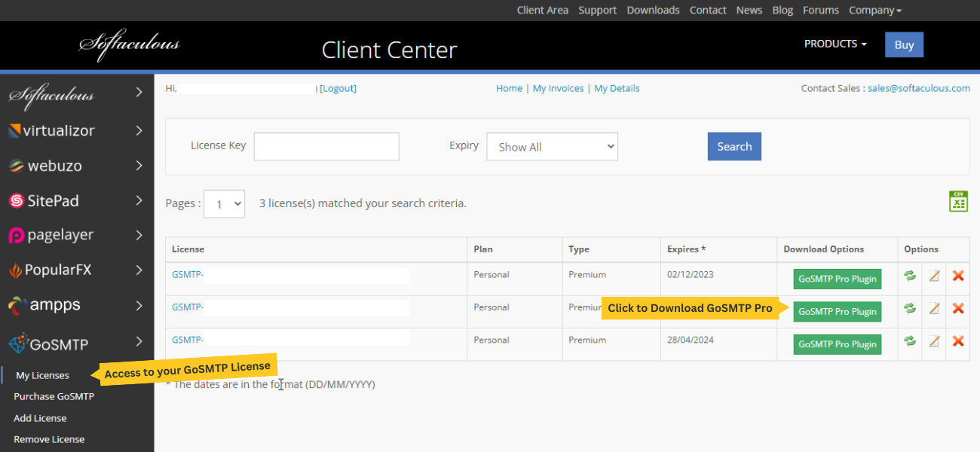Select My Licenses in GoSMTP submenu

point(42,375)
